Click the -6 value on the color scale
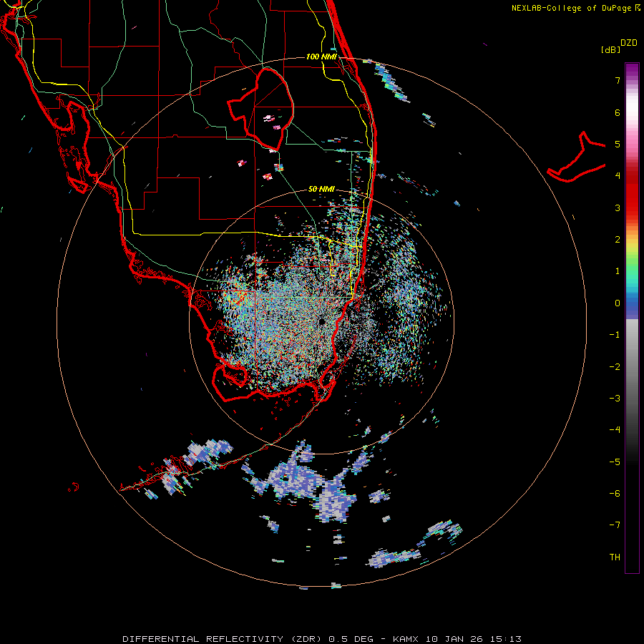The image size is (644, 644). 615,494
